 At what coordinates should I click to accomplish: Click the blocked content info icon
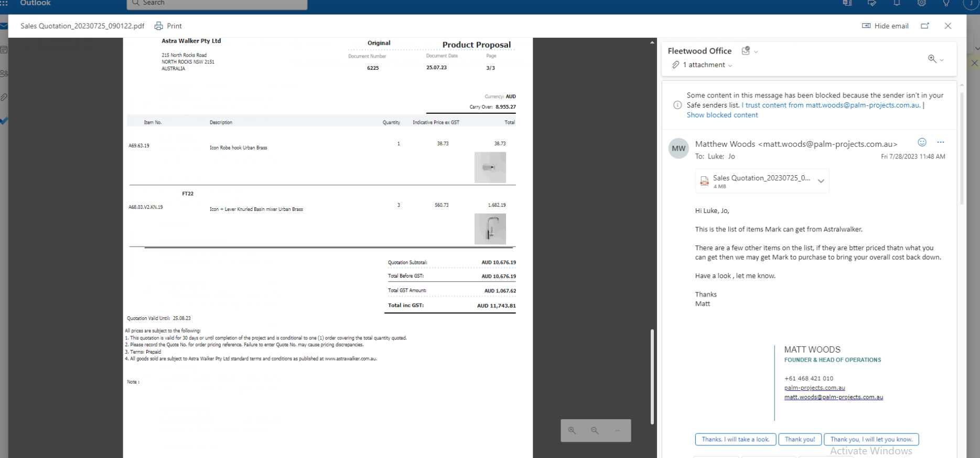point(677,105)
